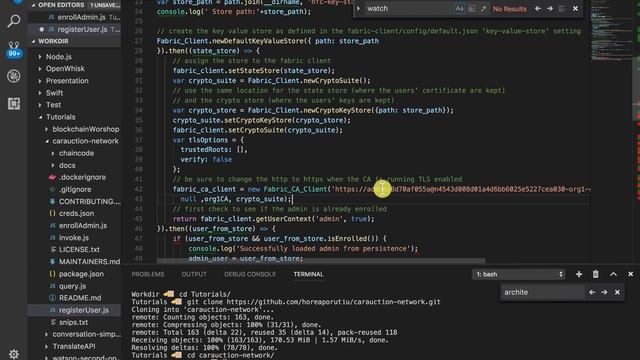640x360 pixels.
Task: Expand the docs folder
Action: (x=74, y=165)
